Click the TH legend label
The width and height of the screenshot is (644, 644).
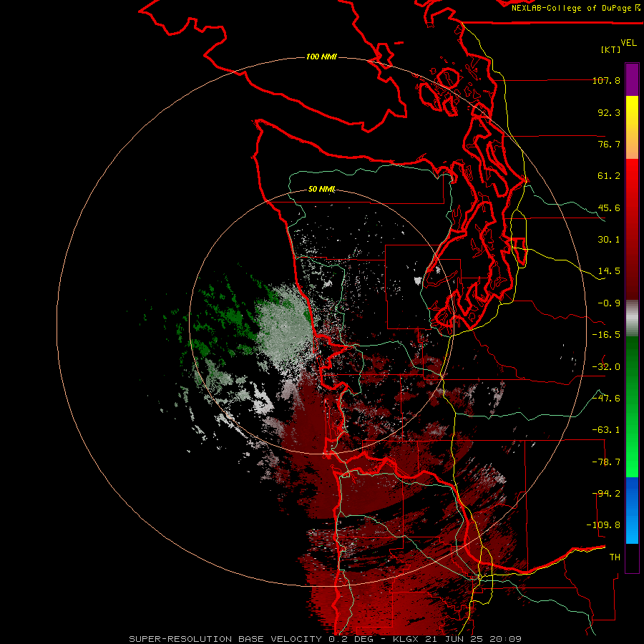click(x=615, y=557)
